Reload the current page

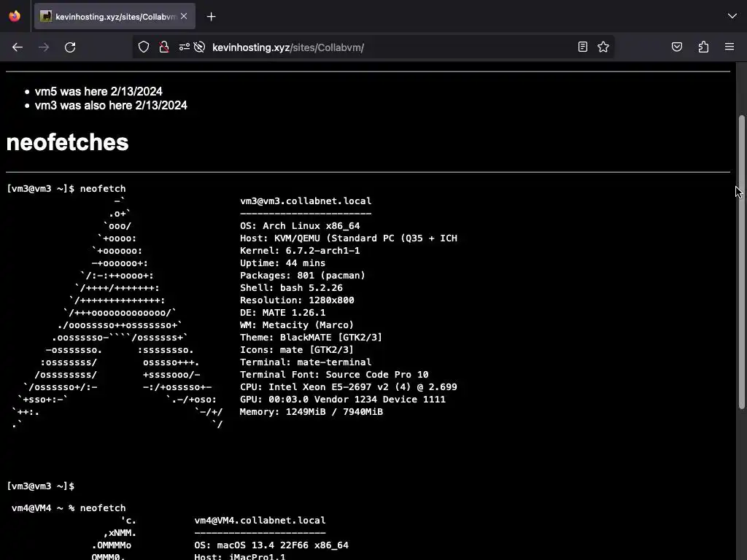point(70,47)
